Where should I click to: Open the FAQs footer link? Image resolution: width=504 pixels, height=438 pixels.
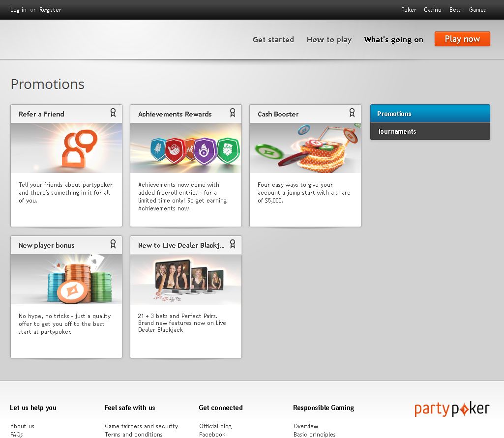click(x=17, y=435)
